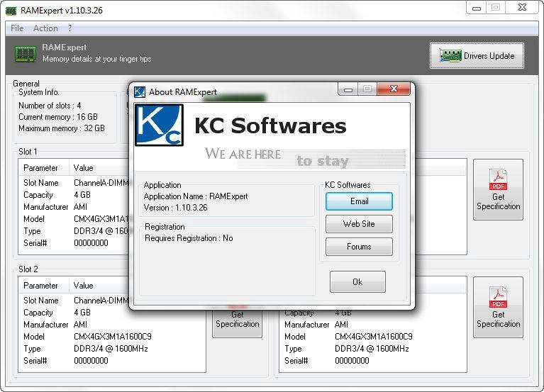The image size is (544, 392).
Task: Select Slot 1 Slot Name row
Action: (74, 183)
